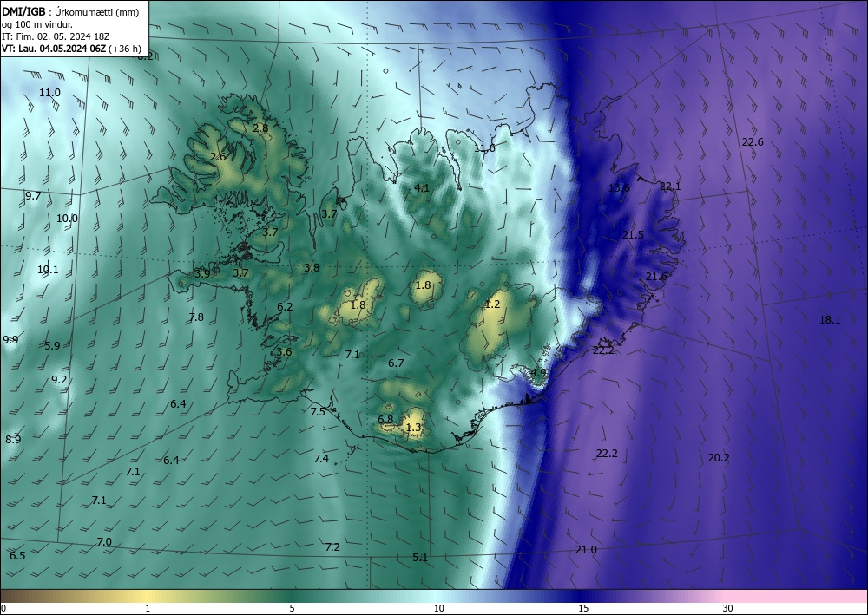Image resolution: width=868 pixels, height=615 pixels.
Task: Click the map value 6.8
Action: coord(385,419)
